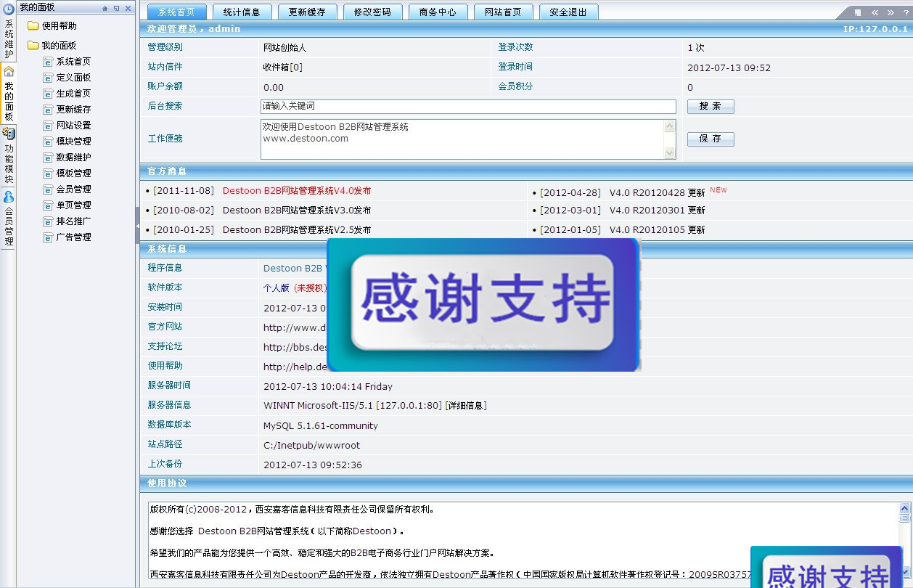Click the page icon beside 会员管理 in tree

pos(48,189)
